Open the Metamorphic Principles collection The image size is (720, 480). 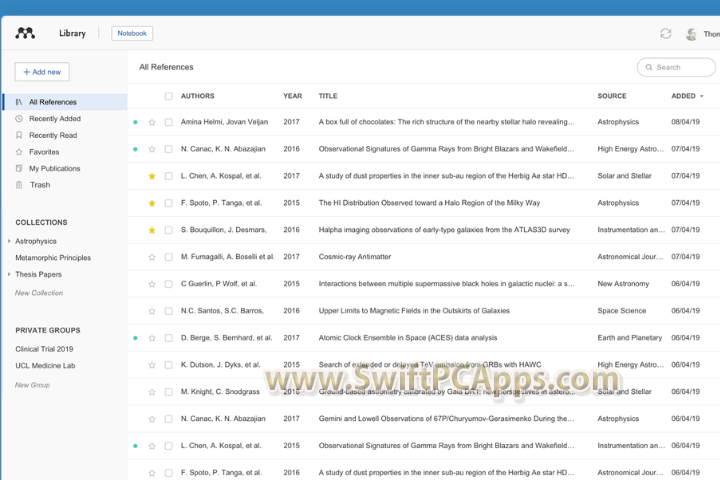pyautogui.click(x=53, y=258)
